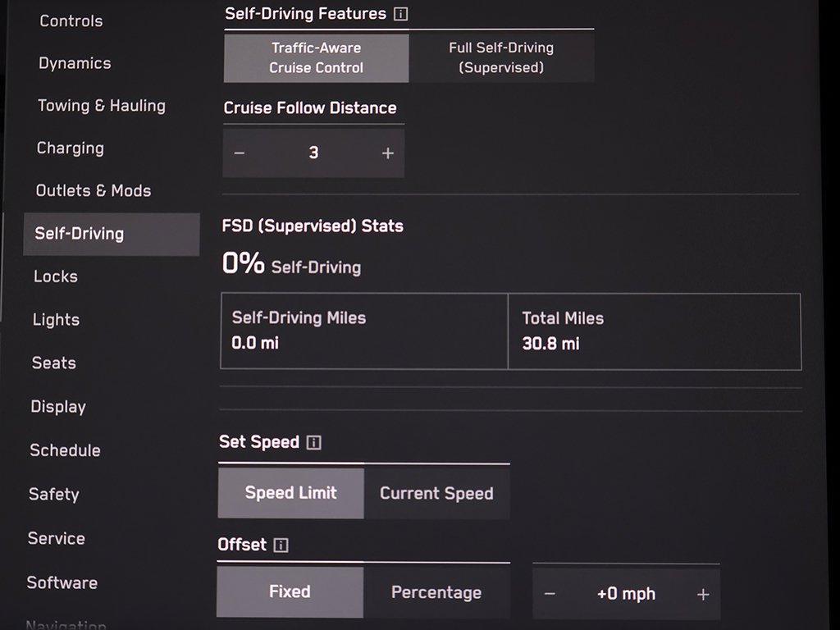Show info for Offset setting
Screen dimensions: 840x630
(281, 546)
